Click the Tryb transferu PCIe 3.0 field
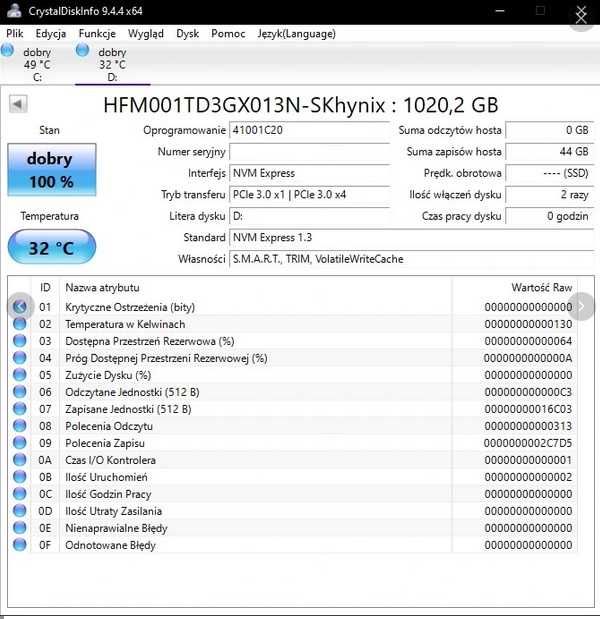 pos(309,195)
